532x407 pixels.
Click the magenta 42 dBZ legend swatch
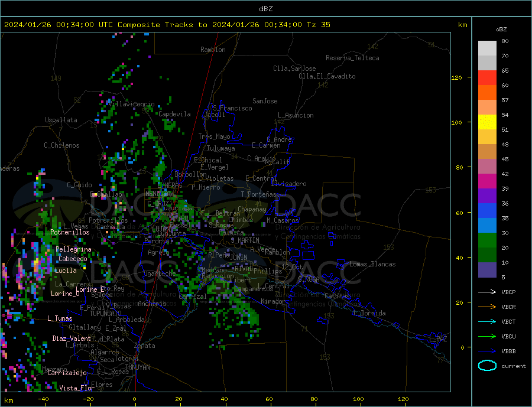487,181
